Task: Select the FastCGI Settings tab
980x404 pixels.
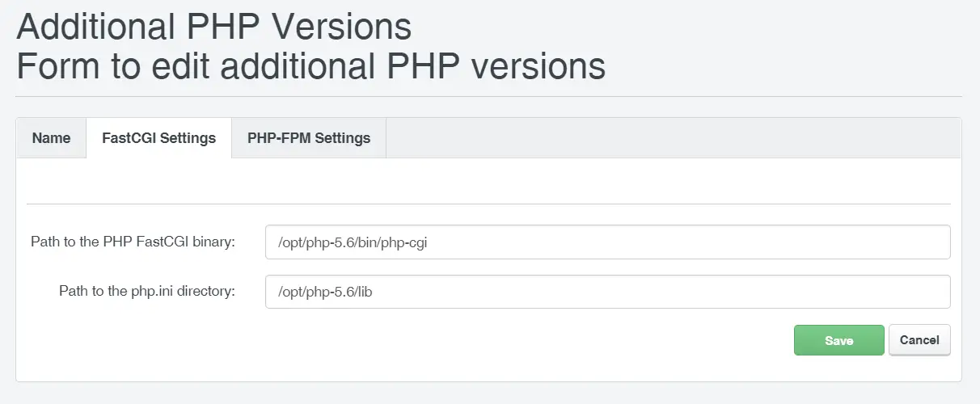Action: 158,138
